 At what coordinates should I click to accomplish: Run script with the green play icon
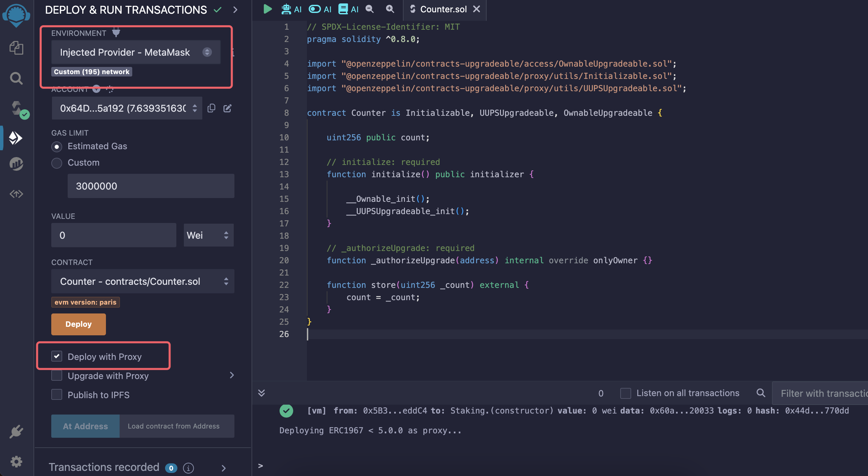(x=268, y=9)
